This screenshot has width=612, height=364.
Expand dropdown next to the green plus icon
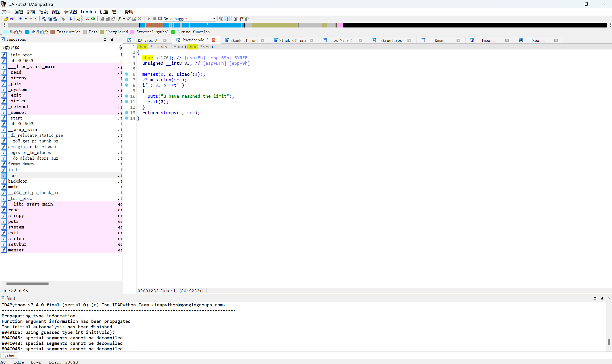(x=124, y=19)
